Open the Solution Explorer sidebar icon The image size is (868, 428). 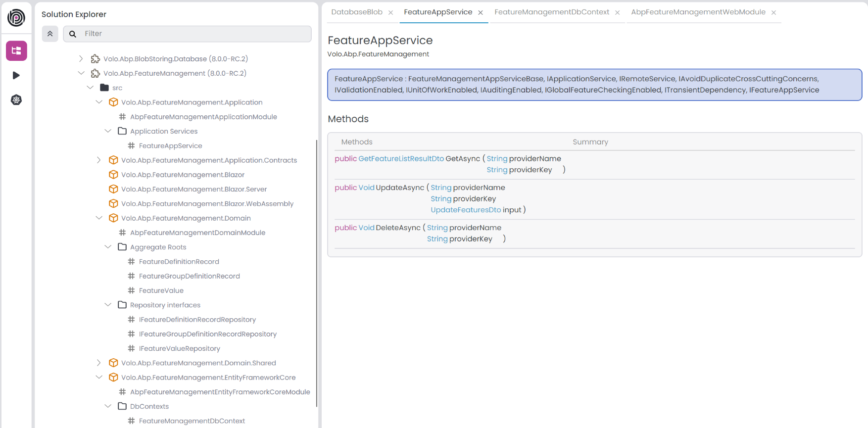16,51
